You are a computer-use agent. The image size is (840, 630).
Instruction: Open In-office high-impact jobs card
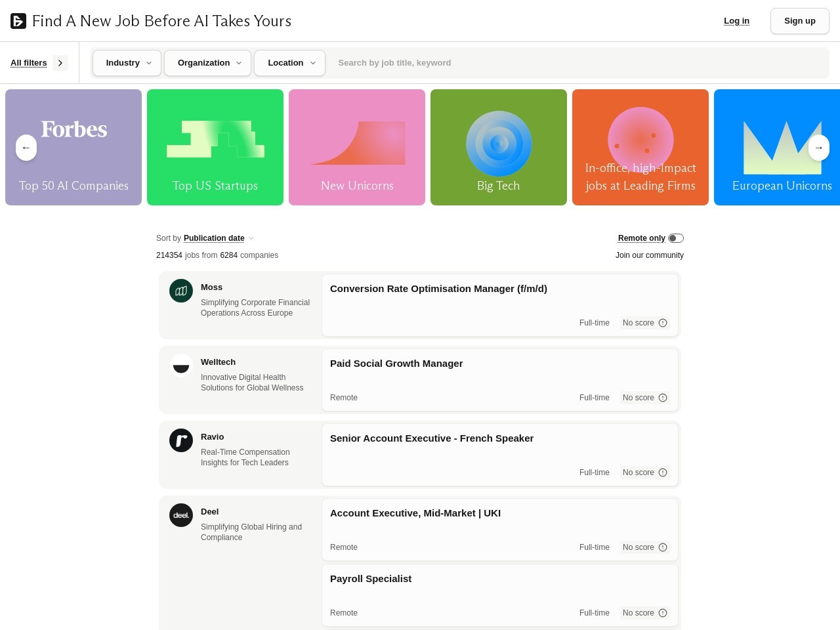640,148
